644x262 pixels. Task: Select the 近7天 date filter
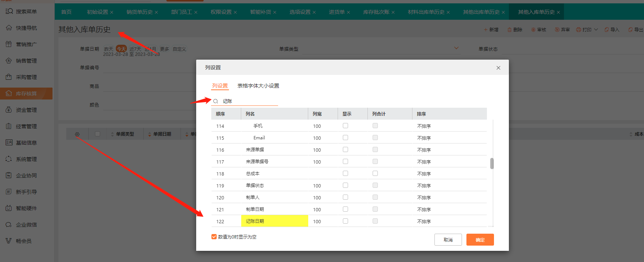[135, 49]
